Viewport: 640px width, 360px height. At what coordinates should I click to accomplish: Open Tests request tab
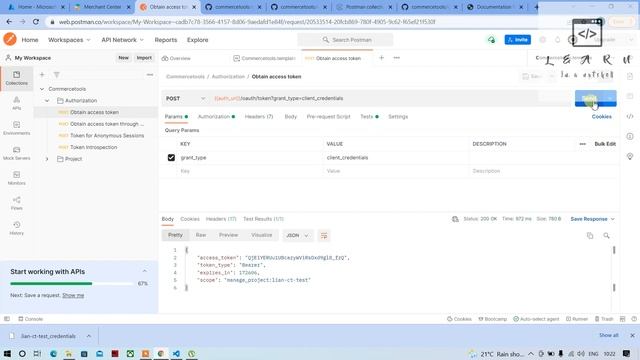point(369,117)
